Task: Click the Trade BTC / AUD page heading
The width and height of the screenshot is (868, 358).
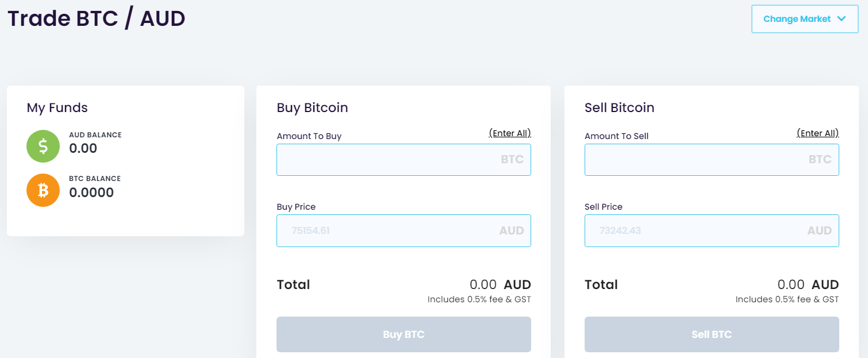Action: (97, 18)
